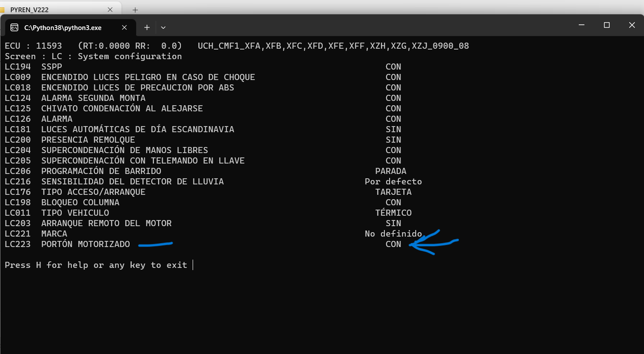This screenshot has height=354, width=644.
Task: Click SUPERCONDENACIÓN CON TELEMANDO EN LLAVE
Action: tap(143, 160)
